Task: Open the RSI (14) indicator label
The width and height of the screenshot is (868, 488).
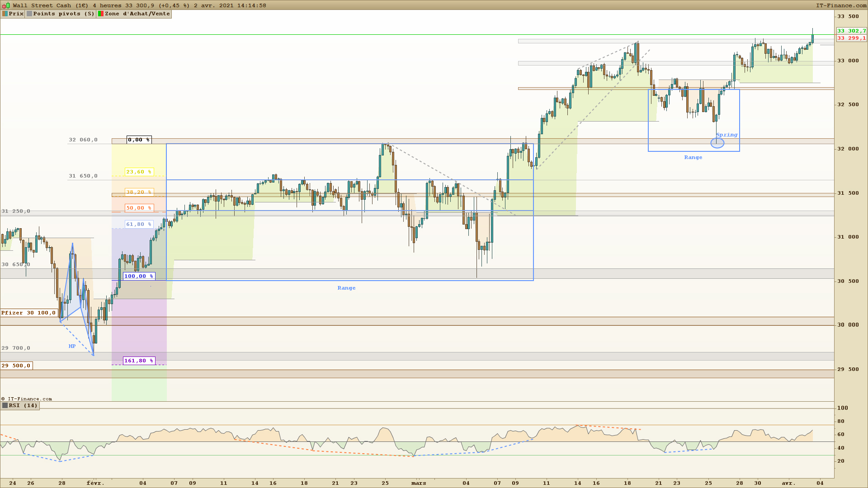Action: click(23, 406)
